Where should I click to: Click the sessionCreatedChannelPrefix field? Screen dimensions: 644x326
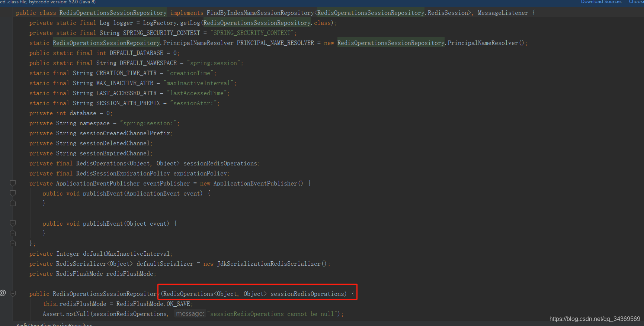[125, 133]
